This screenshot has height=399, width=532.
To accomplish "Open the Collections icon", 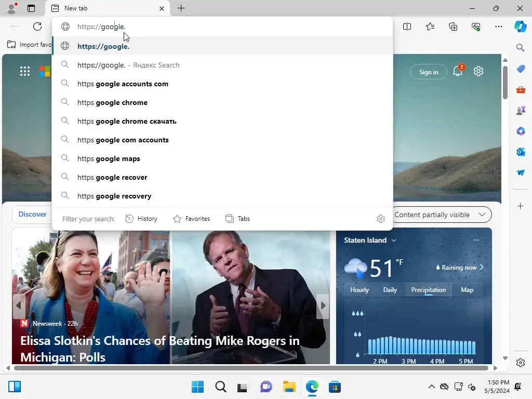I will click(453, 26).
